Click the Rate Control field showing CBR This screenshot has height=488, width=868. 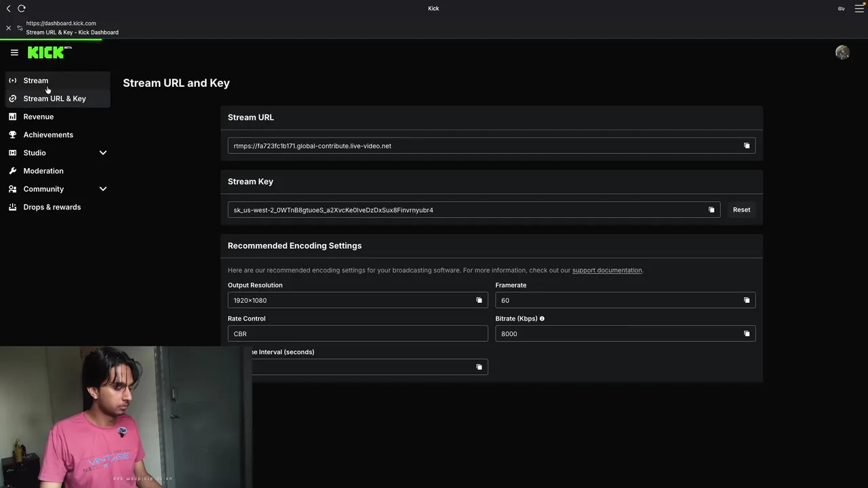coord(357,333)
